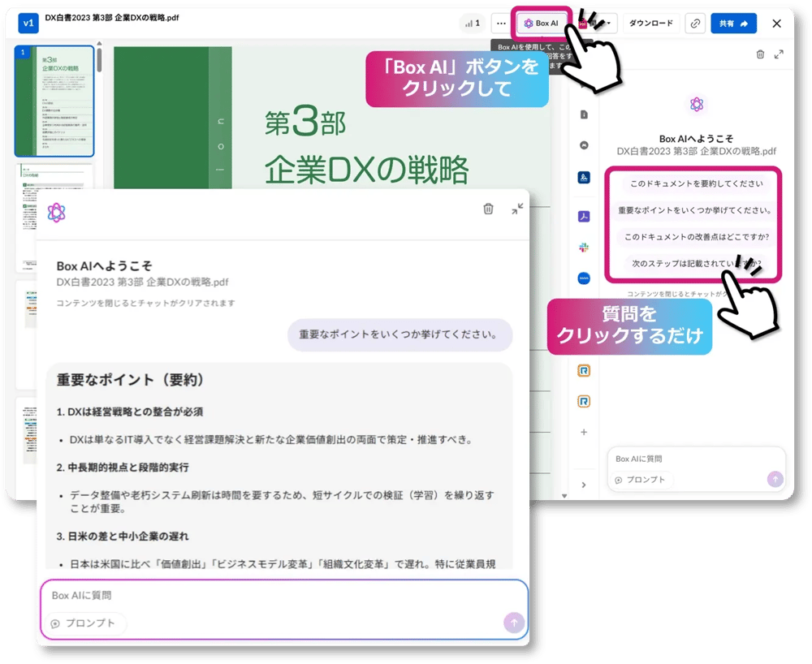The image size is (812, 664).
Task: Send the question with the arrow in enlarged panel
Action: click(514, 623)
